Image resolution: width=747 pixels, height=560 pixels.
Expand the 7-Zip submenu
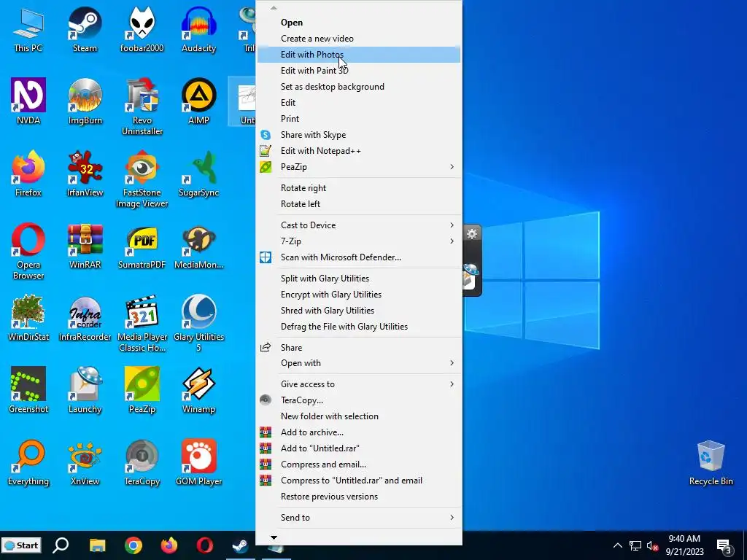pos(359,241)
